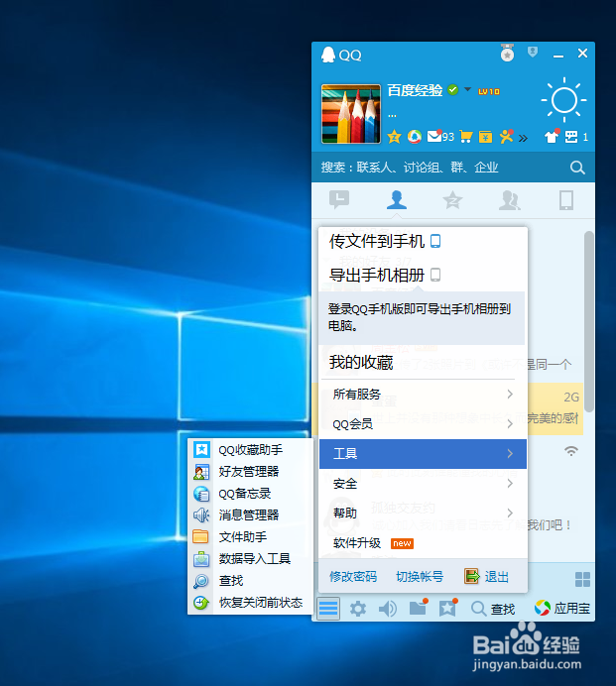The width and height of the screenshot is (616, 686).
Task: Click 查找 in the tools submenu
Action: (250, 581)
